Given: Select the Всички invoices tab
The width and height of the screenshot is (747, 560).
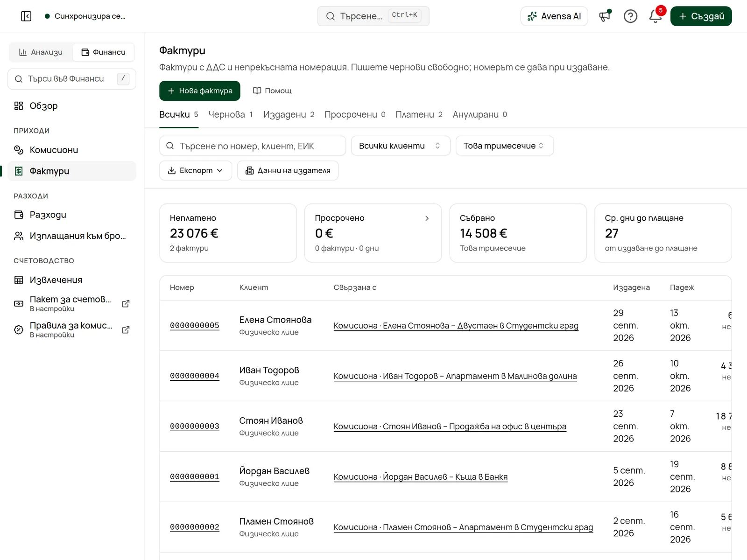Looking at the screenshot, I should pyautogui.click(x=179, y=115).
